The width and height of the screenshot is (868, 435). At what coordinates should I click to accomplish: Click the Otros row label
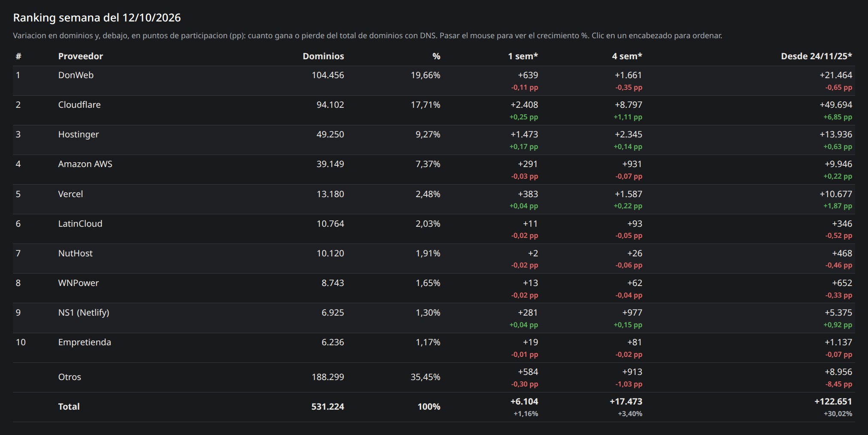70,377
